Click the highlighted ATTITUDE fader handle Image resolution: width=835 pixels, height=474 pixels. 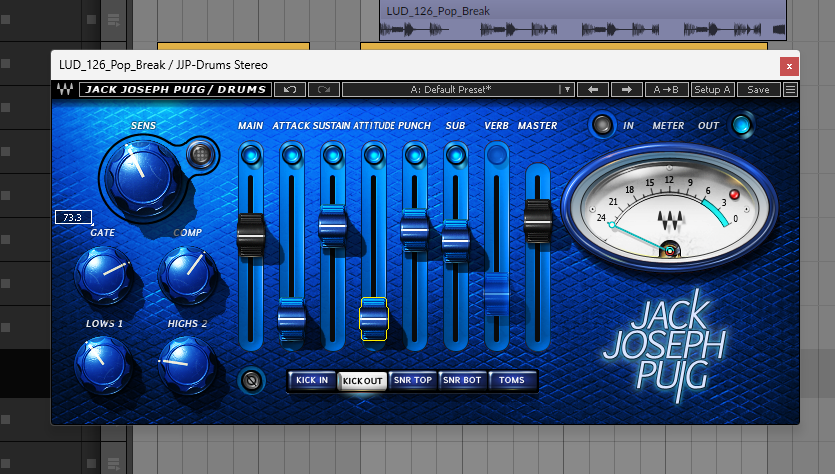coord(374,318)
